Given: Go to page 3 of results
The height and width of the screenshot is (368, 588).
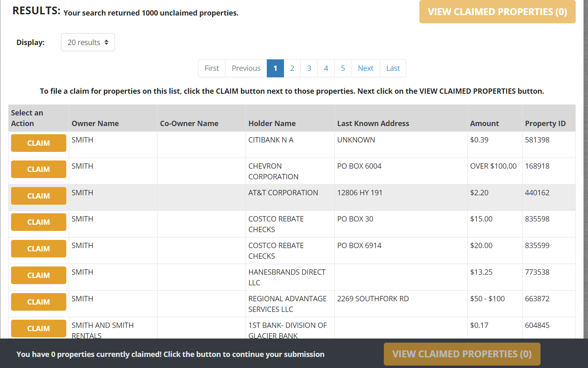Looking at the screenshot, I should [309, 68].
